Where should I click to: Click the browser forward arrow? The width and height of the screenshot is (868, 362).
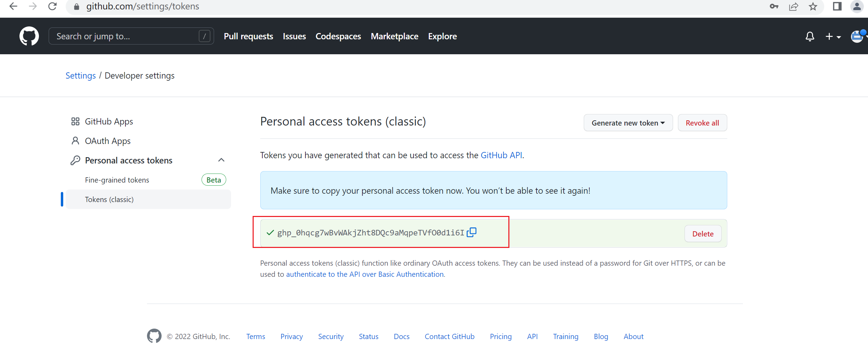click(33, 6)
